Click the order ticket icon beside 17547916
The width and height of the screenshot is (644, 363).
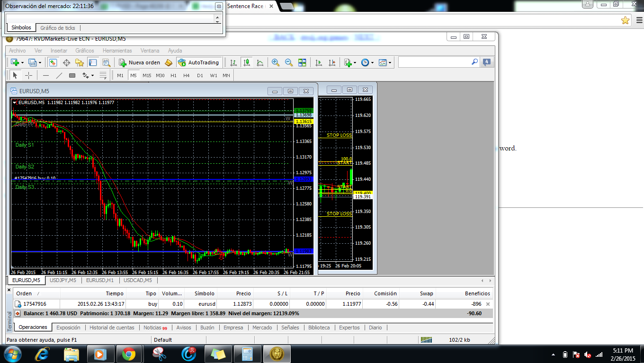tap(18, 304)
